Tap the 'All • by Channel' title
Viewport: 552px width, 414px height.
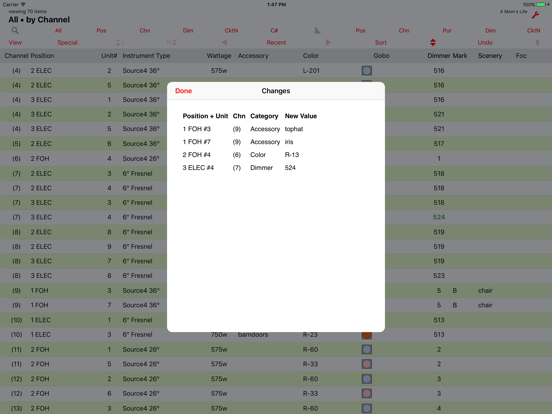[x=39, y=20]
